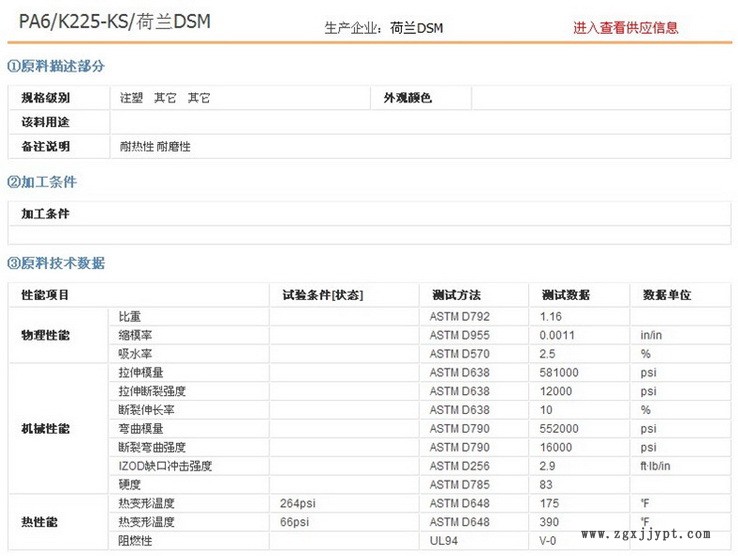The image size is (738, 556).
Task: Click the 试验条件[状态] column header
Action: click(x=344, y=295)
